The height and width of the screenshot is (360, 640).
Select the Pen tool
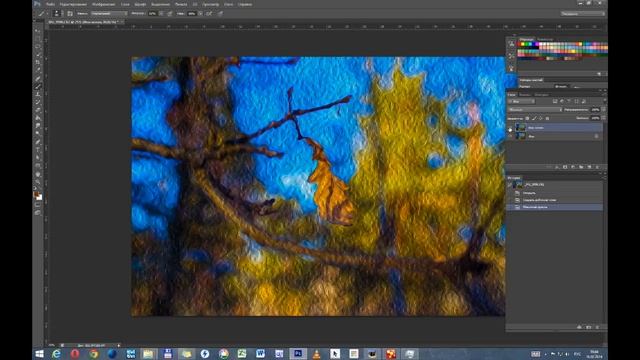click(38, 142)
